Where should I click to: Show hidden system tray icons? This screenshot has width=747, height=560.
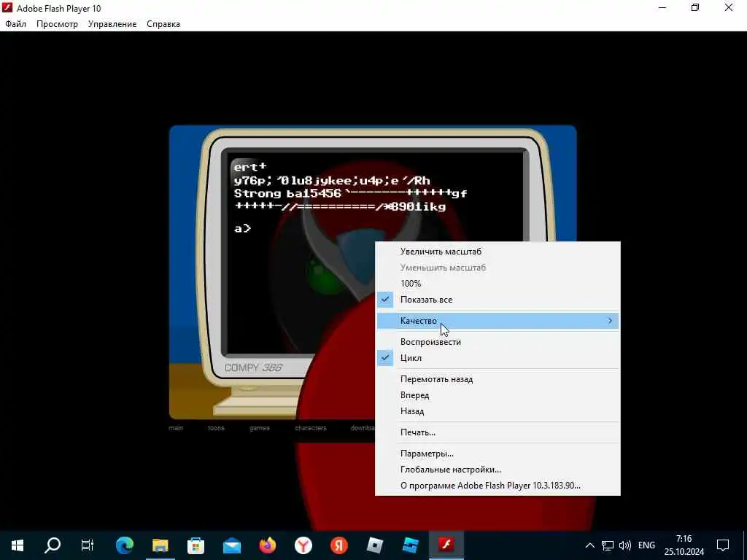pyautogui.click(x=589, y=545)
